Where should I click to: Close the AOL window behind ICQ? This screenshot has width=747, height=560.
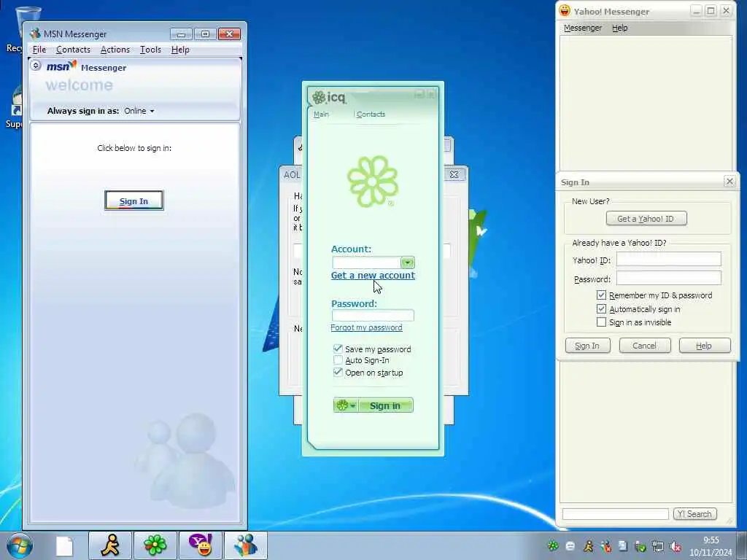[x=454, y=175]
